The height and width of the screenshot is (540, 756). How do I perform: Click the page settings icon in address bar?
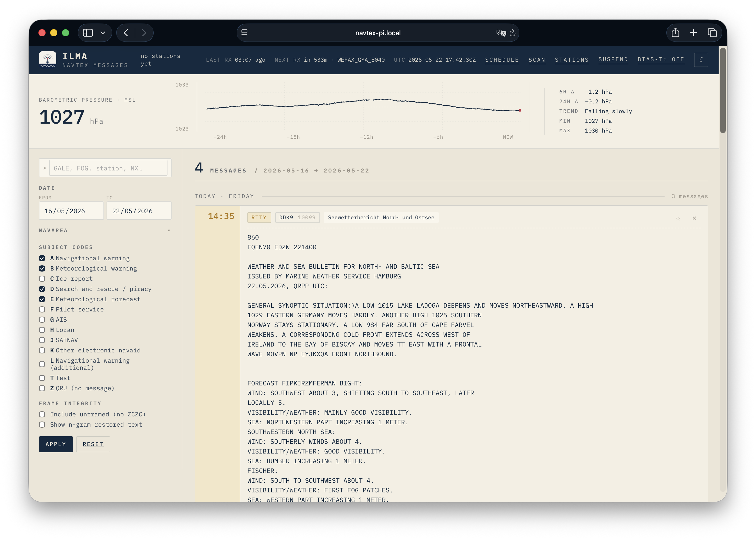click(x=245, y=33)
